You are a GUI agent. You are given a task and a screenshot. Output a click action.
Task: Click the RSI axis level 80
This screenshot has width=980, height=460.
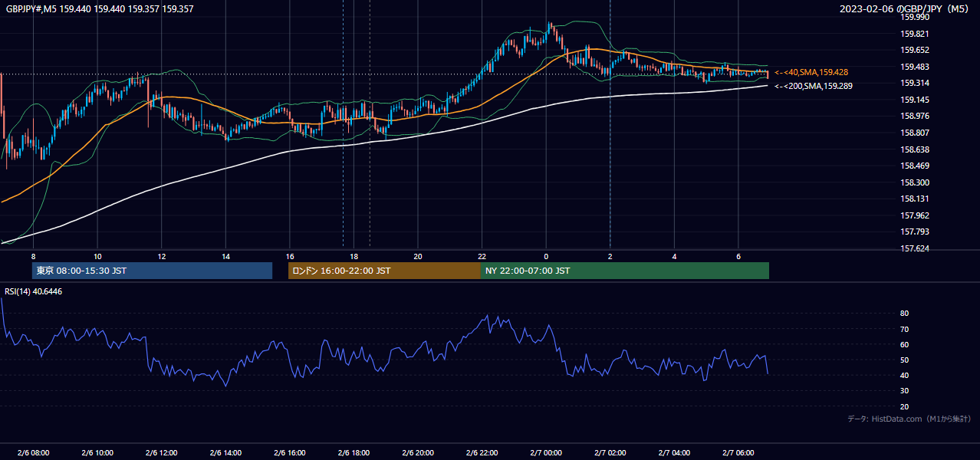pos(904,314)
